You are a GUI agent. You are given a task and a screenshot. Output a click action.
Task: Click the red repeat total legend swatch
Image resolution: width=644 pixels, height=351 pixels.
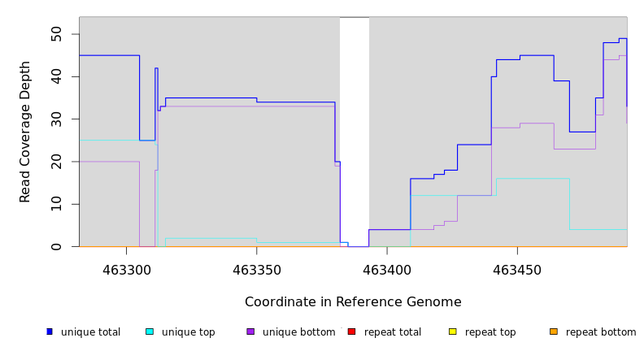pyautogui.click(x=351, y=331)
